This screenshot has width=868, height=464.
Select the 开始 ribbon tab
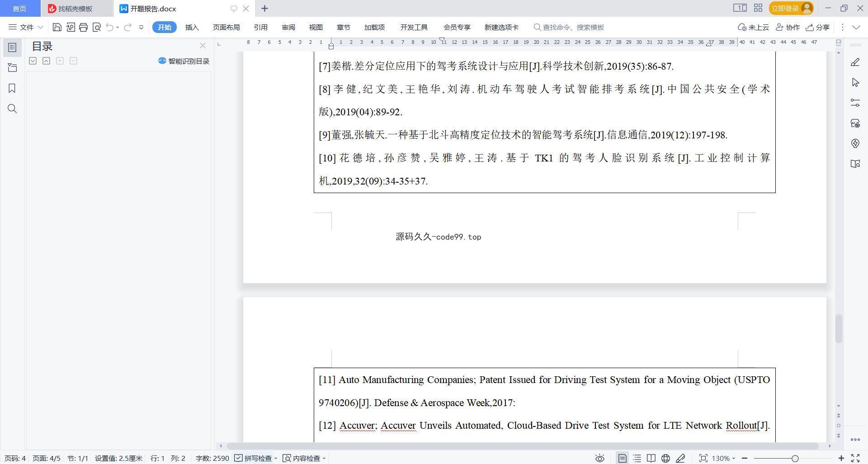pos(164,27)
